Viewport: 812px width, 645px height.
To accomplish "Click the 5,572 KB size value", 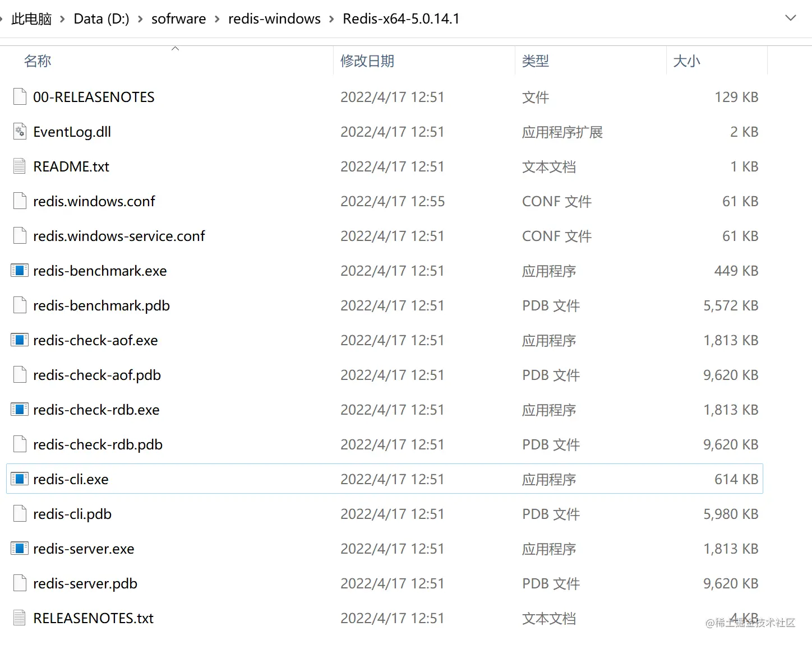I will tap(731, 305).
